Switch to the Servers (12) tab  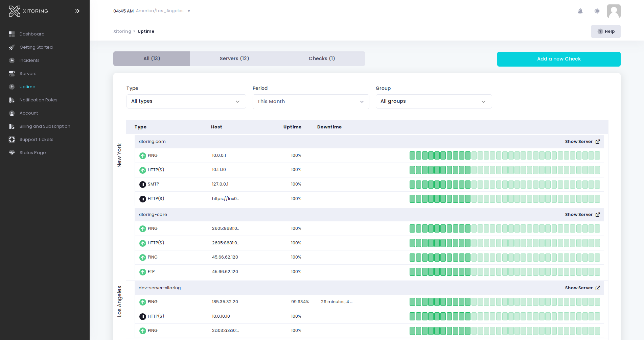(x=234, y=58)
